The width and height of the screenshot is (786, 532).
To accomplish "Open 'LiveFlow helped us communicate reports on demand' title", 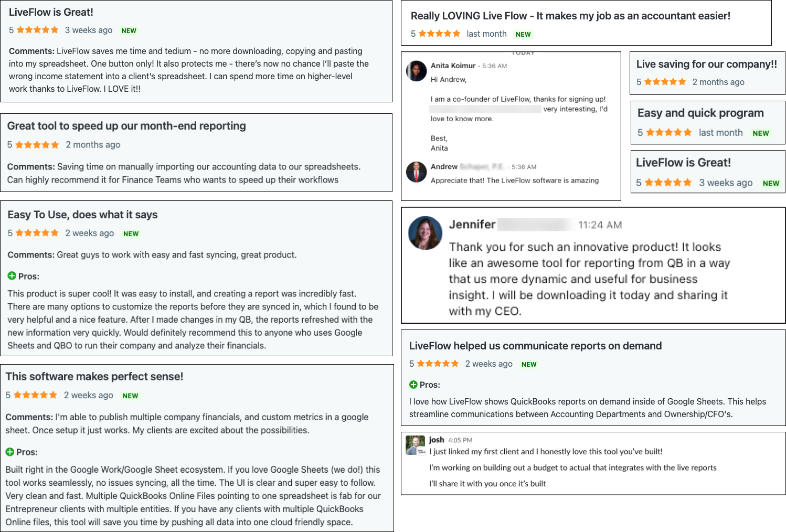I will tap(535, 346).
